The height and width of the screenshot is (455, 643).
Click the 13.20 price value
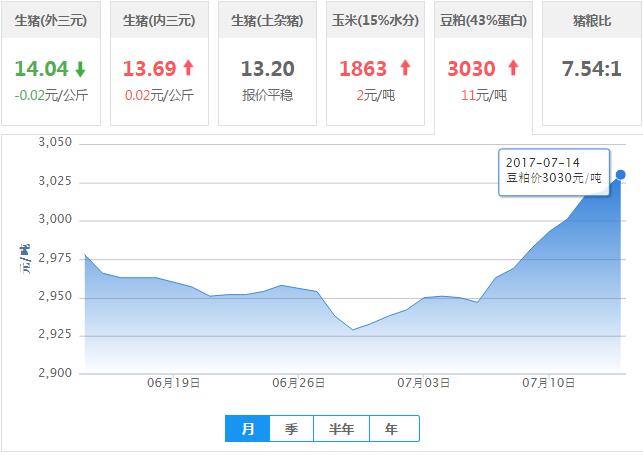coord(267,68)
